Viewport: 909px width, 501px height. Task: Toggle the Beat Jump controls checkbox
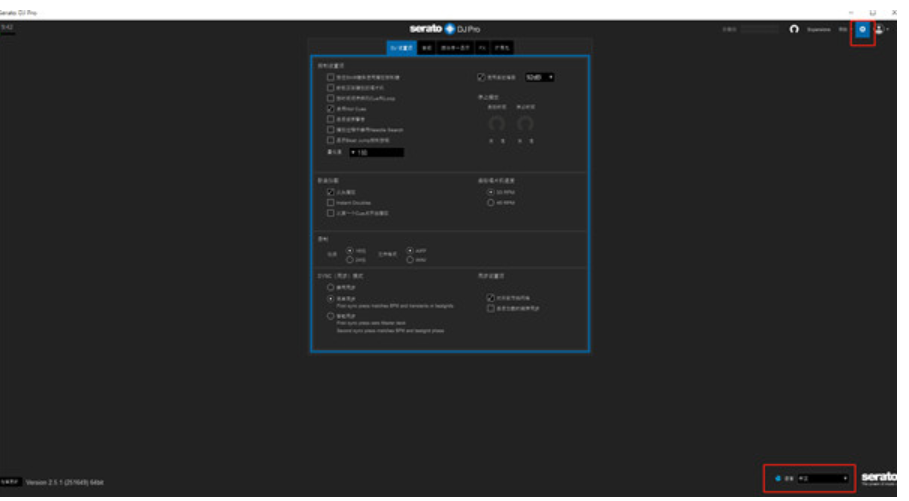[x=330, y=140]
